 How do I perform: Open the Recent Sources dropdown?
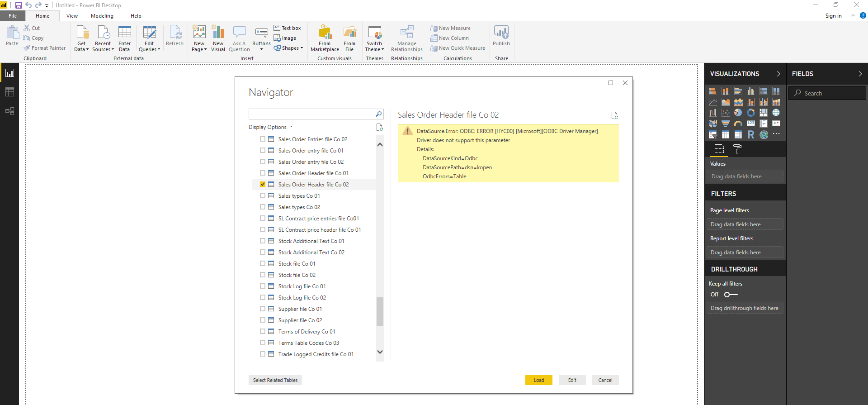click(103, 39)
